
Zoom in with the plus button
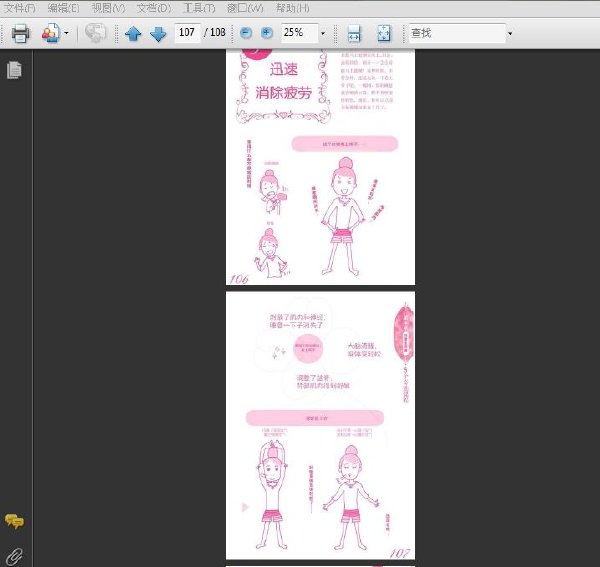pyautogui.click(x=267, y=33)
